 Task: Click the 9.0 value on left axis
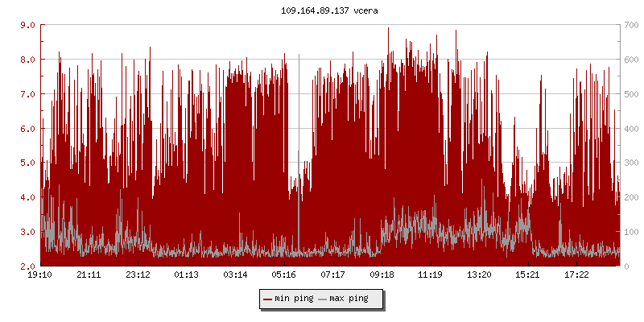[x=27, y=25]
